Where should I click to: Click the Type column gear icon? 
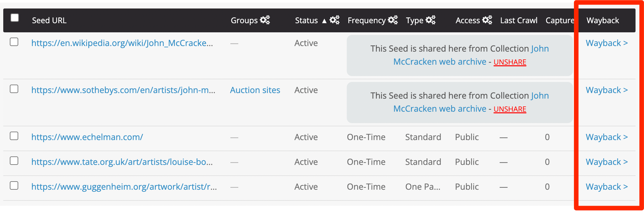point(431,20)
